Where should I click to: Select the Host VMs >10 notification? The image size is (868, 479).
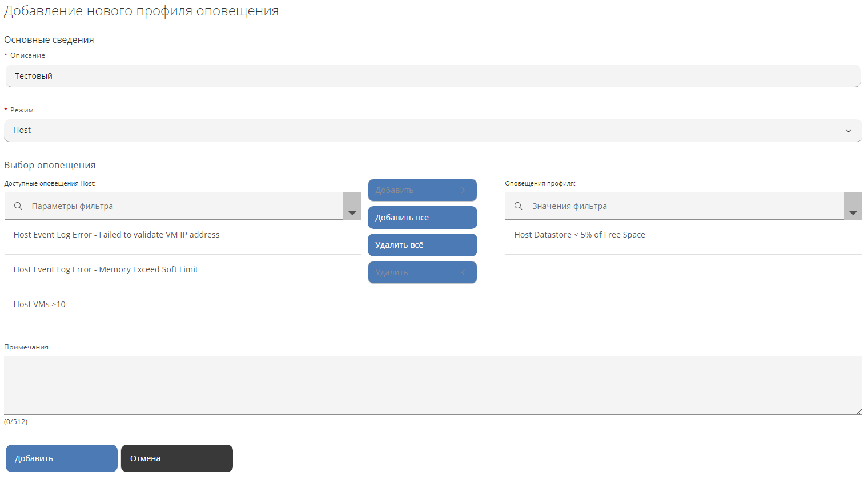pyautogui.click(x=39, y=304)
